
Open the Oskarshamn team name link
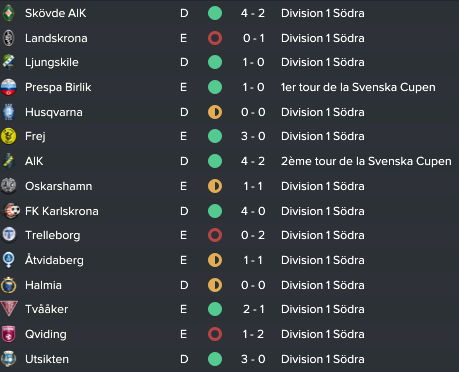tap(58, 186)
